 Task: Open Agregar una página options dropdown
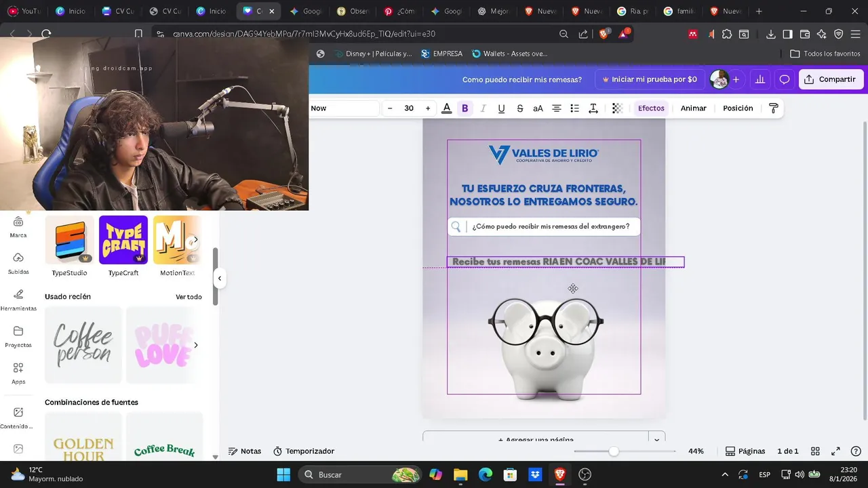coord(656,439)
